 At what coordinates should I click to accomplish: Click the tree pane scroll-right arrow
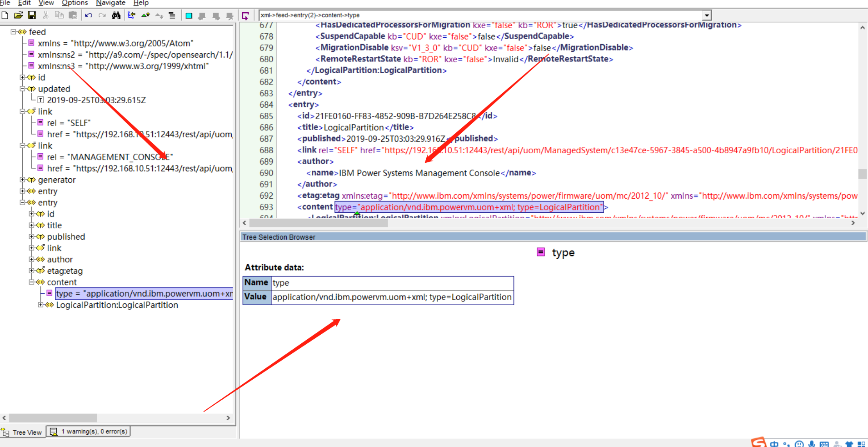click(228, 418)
